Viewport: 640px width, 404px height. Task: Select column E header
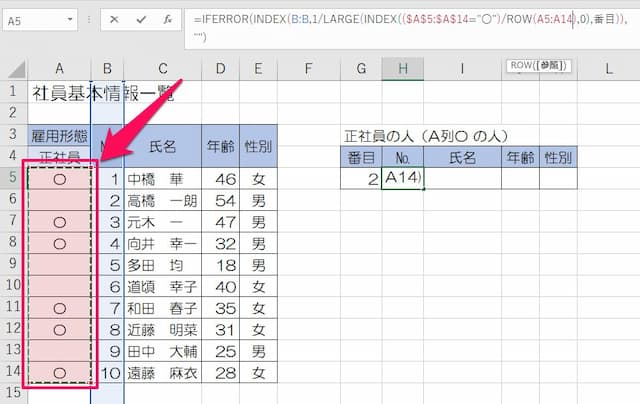coord(258,69)
